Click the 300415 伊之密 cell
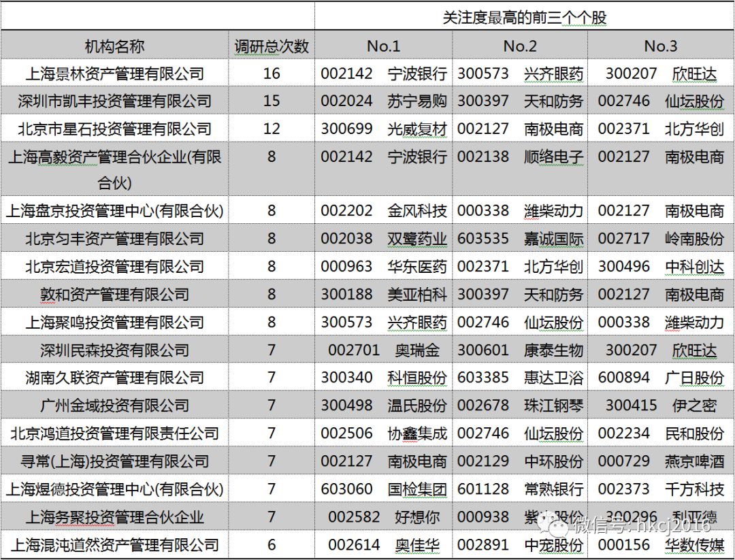The width and height of the screenshot is (735, 560). tap(660, 405)
